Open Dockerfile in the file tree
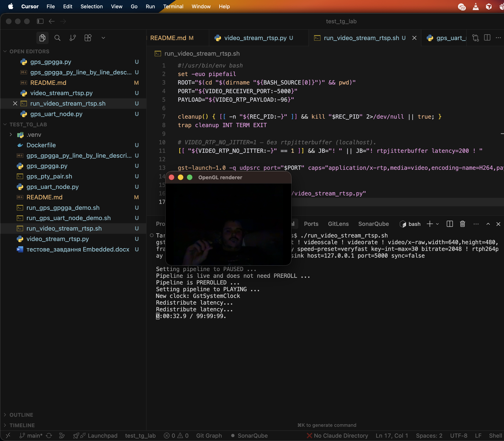 73,145
